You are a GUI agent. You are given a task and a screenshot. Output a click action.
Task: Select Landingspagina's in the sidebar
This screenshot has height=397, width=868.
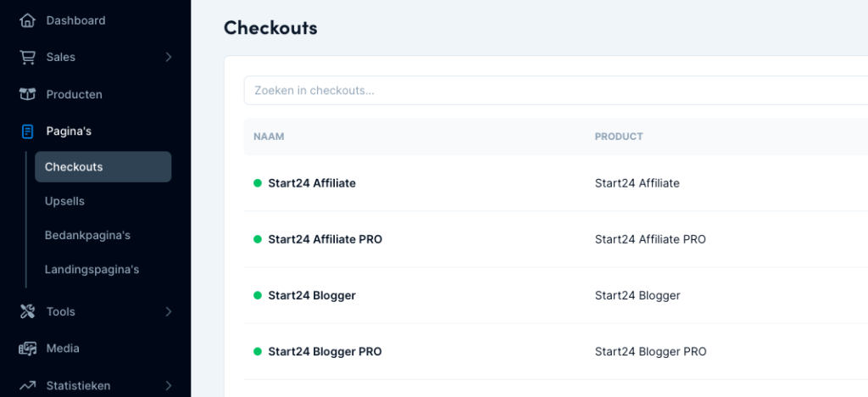point(92,270)
